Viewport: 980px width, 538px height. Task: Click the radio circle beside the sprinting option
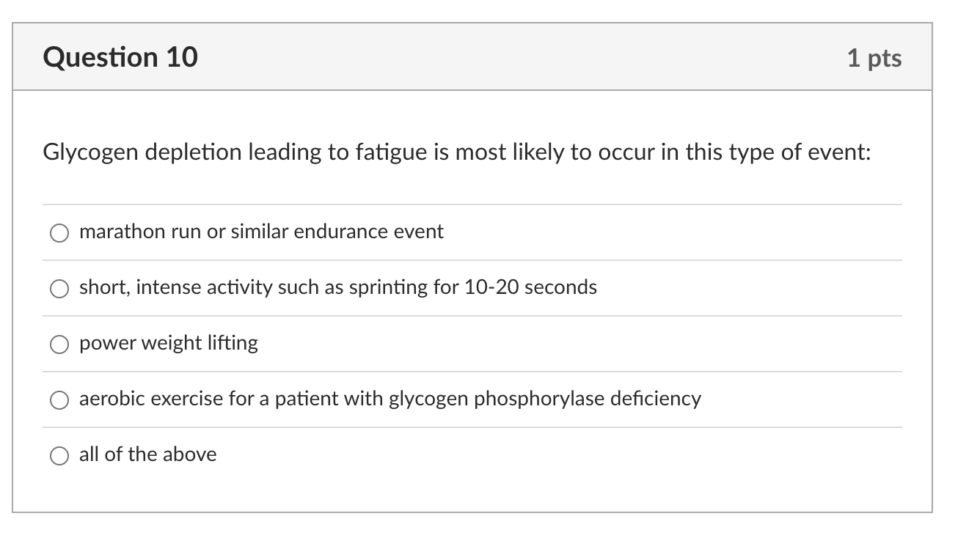click(59, 289)
